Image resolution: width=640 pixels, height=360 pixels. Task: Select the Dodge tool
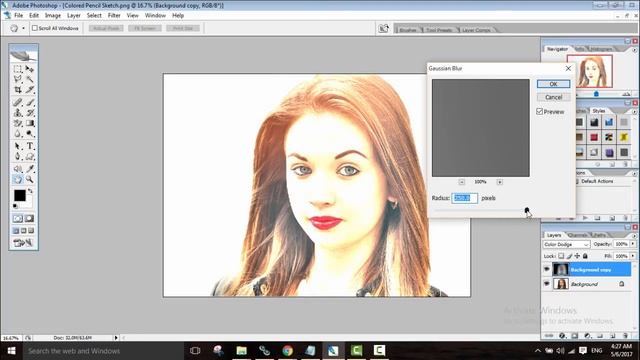tap(30, 133)
